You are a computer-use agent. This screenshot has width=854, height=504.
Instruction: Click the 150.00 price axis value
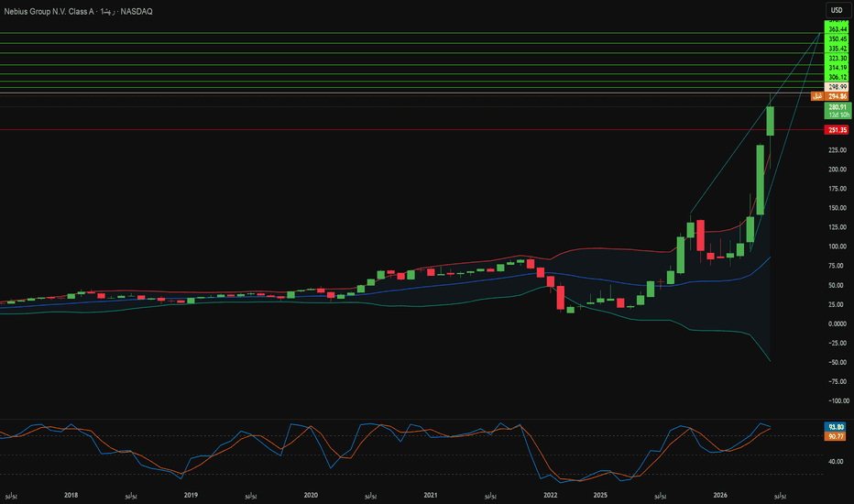[x=838, y=208]
